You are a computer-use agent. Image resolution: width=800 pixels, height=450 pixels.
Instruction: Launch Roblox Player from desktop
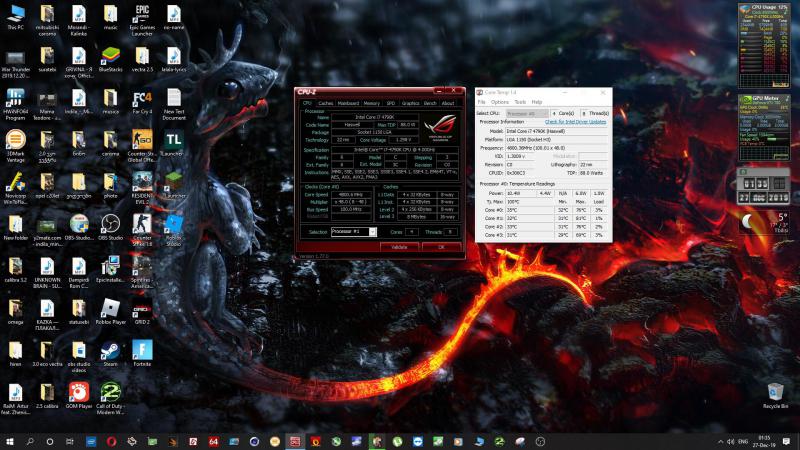click(x=110, y=308)
